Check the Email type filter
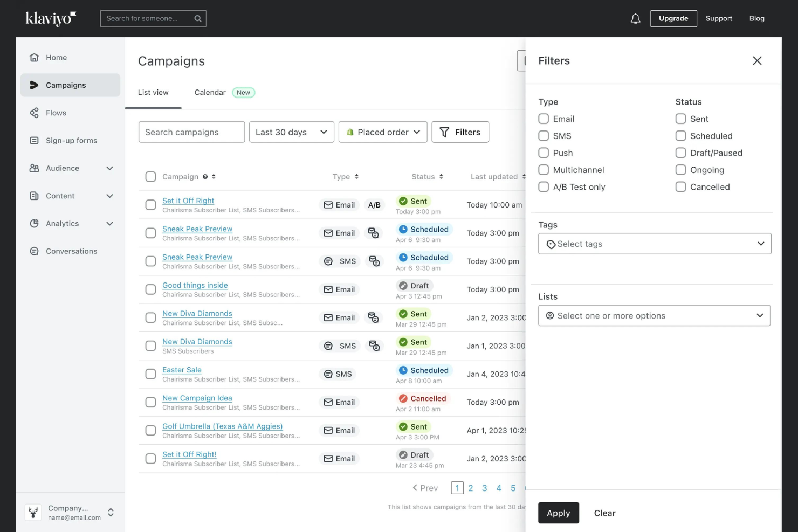The height and width of the screenshot is (532, 798). pos(544,119)
